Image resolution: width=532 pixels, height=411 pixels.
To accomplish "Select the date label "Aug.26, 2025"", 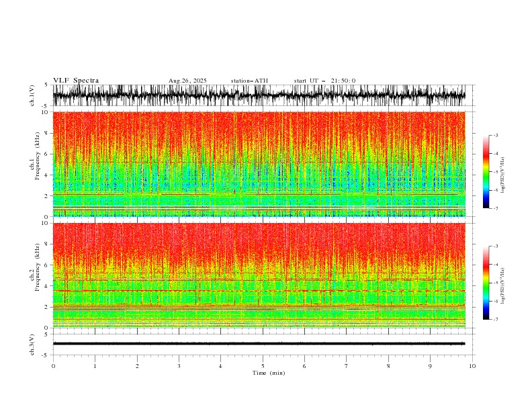I will point(187,81).
